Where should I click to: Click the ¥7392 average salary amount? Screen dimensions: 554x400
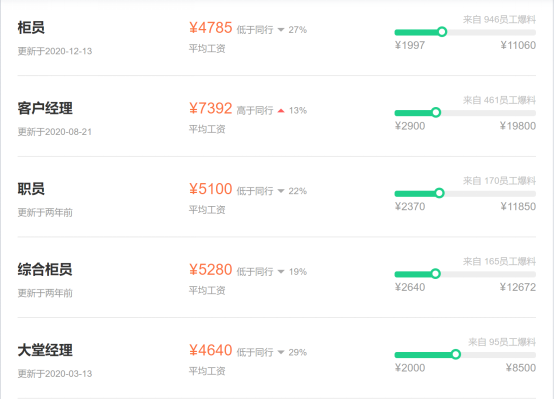pyautogui.click(x=211, y=108)
